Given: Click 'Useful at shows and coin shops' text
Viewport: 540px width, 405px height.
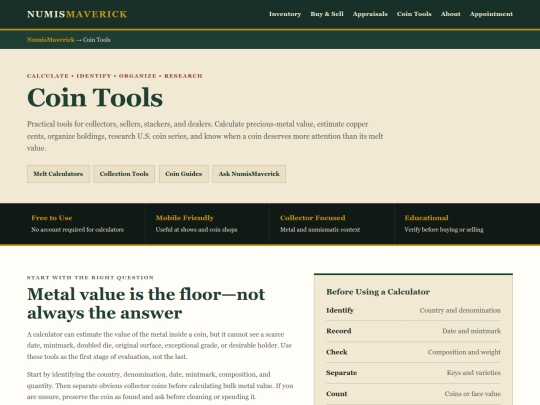Looking at the screenshot, I should (196, 230).
